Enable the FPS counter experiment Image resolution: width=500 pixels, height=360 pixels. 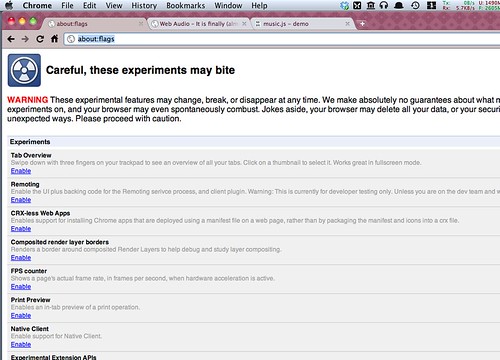(21, 287)
